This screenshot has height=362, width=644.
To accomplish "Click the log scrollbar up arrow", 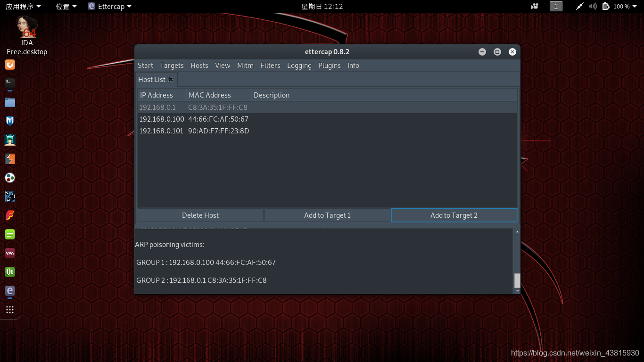I will [x=517, y=231].
